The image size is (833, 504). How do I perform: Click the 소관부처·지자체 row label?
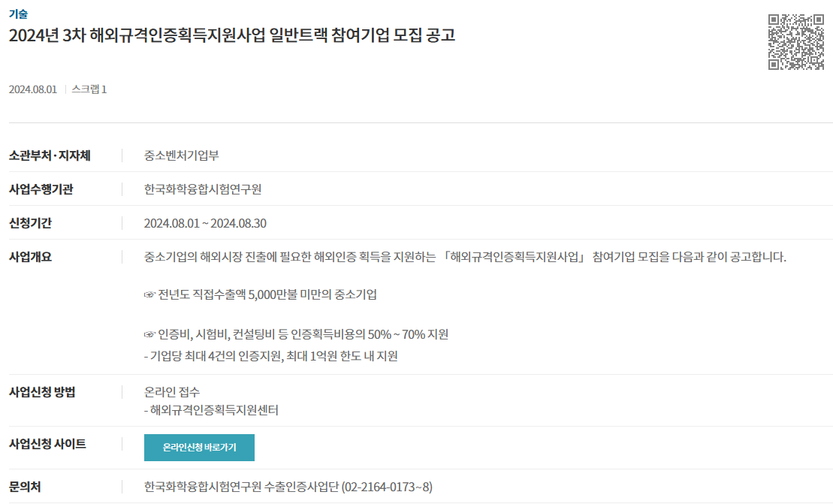coord(50,155)
